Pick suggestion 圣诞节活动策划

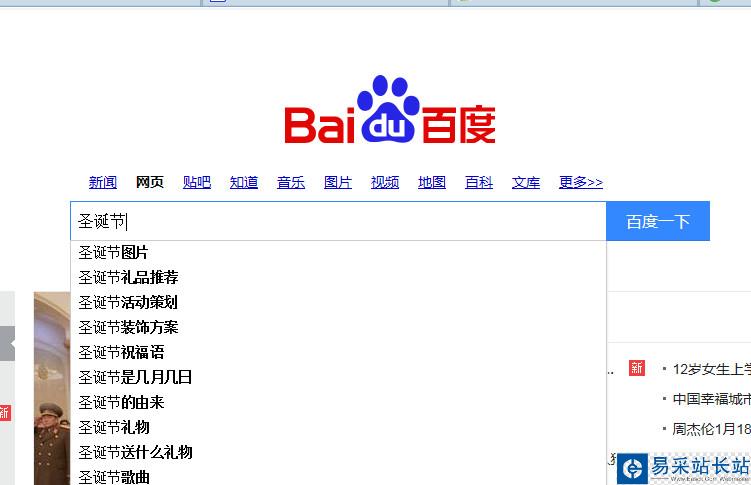click(338, 302)
